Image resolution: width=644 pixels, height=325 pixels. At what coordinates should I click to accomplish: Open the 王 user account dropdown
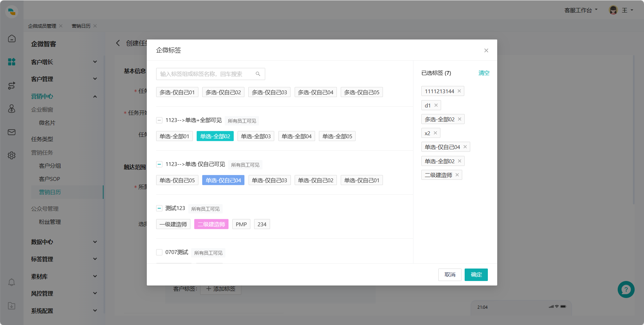[x=627, y=10]
